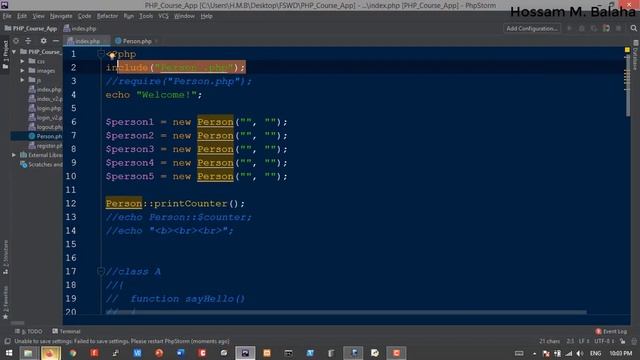Viewport: 640px width, 360px height.
Task: Switch to the Person.php editor tab
Action: click(133, 41)
